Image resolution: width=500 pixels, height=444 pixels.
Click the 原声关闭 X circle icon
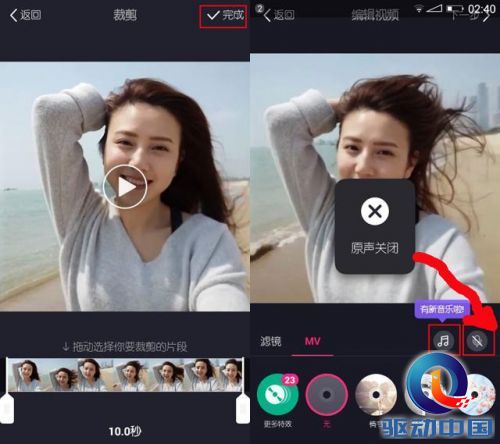pyautogui.click(x=375, y=211)
